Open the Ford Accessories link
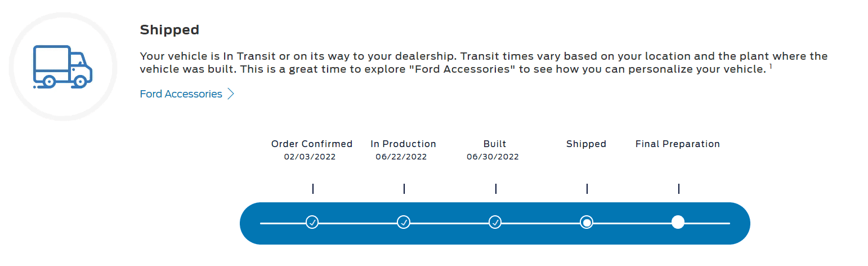 181,94
